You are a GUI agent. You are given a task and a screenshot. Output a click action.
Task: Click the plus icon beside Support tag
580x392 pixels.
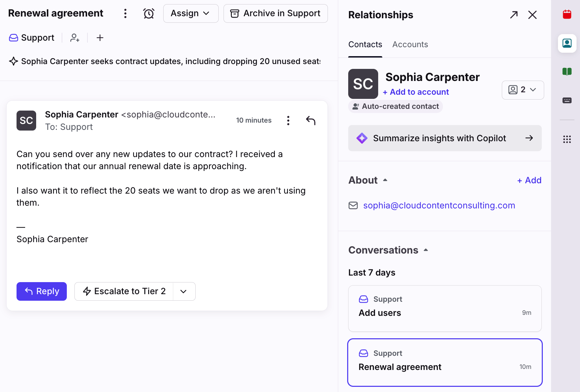point(100,38)
